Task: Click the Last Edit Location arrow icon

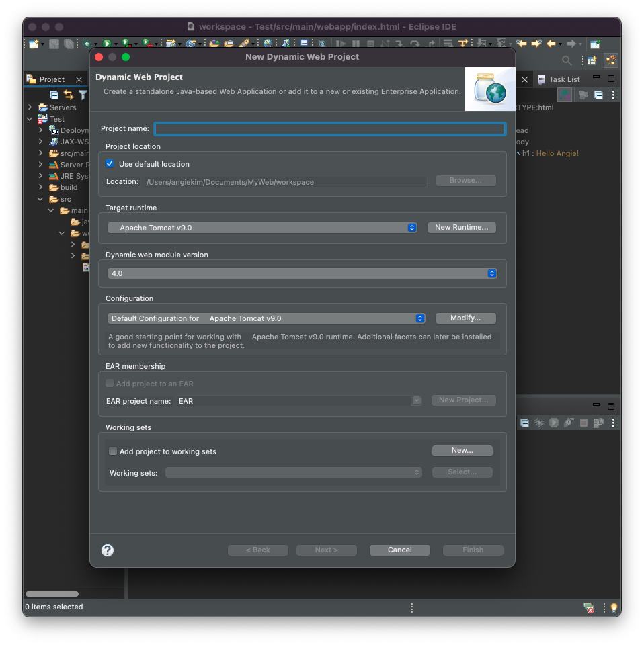Action: click(x=522, y=44)
